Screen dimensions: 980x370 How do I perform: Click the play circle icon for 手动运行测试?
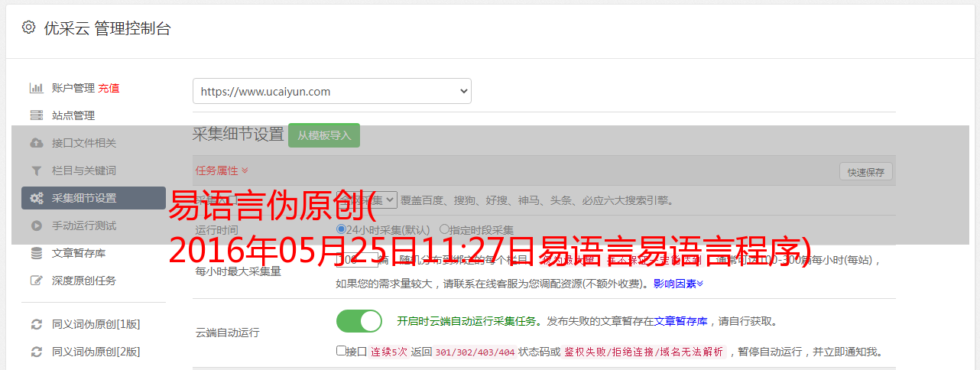point(36,226)
